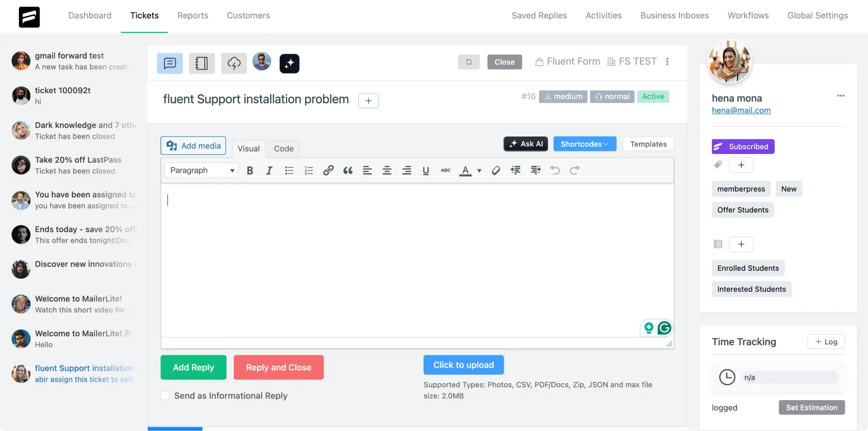Screen dimensions: 868x431
Task: Close the ticket with the Close button
Action: pyautogui.click(x=505, y=62)
